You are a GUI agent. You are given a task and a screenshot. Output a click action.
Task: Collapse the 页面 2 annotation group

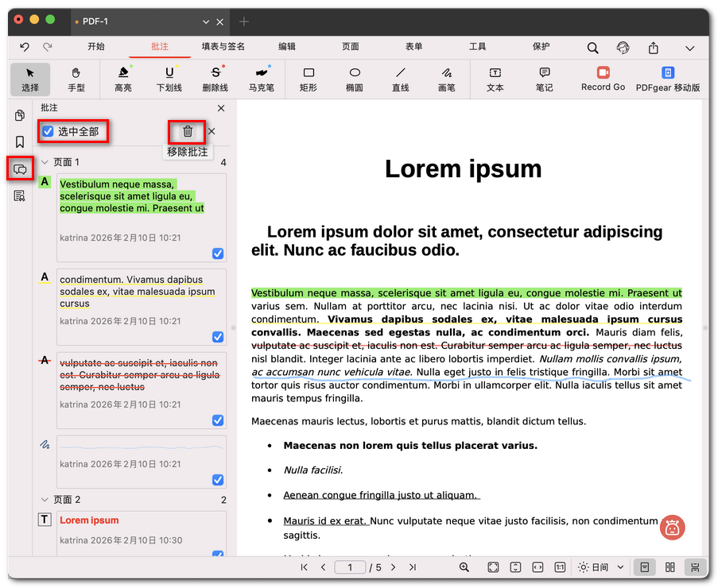point(45,499)
